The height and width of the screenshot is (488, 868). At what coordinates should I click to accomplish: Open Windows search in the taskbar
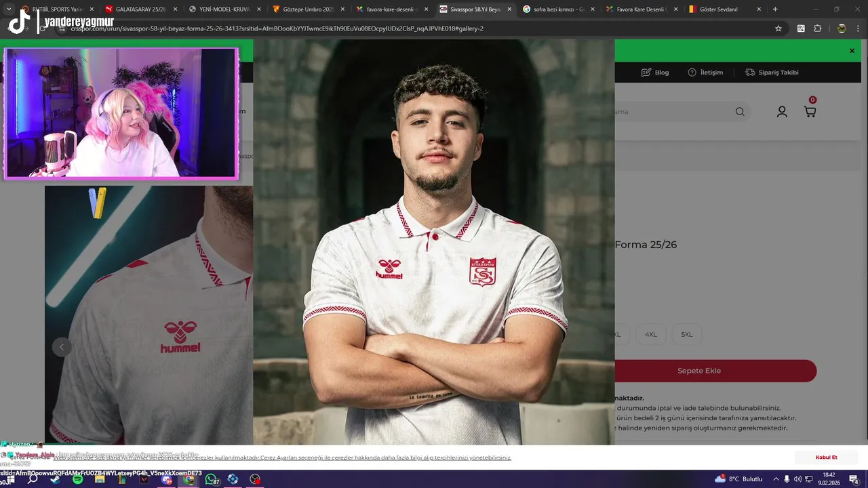[x=33, y=479]
